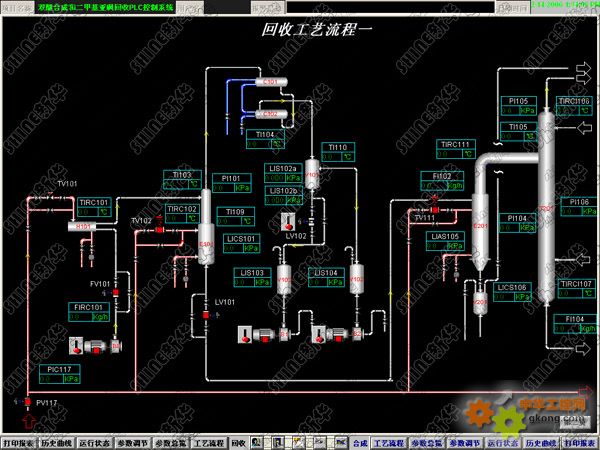Toggle the pump switch below FIRC101
Screen dimensions: 600x450
pyautogui.click(x=75, y=345)
